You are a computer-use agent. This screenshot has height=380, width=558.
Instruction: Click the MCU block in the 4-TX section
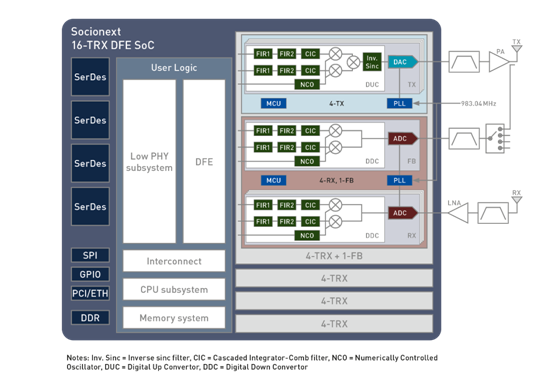point(274,104)
